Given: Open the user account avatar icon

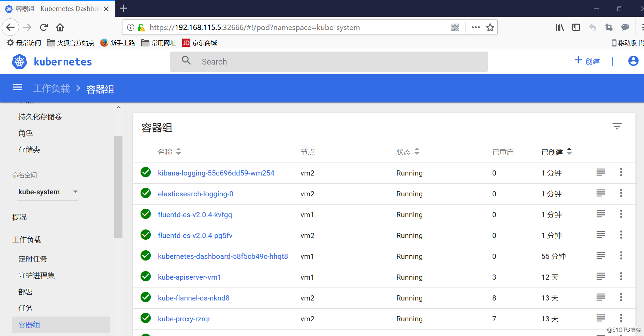Looking at the screenshot, I should click(633, 61).
